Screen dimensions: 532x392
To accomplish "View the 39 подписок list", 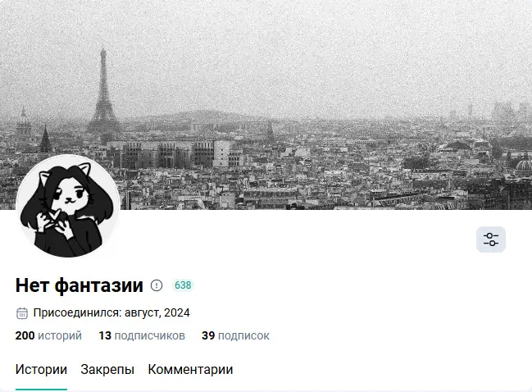I will coord(235,335).
